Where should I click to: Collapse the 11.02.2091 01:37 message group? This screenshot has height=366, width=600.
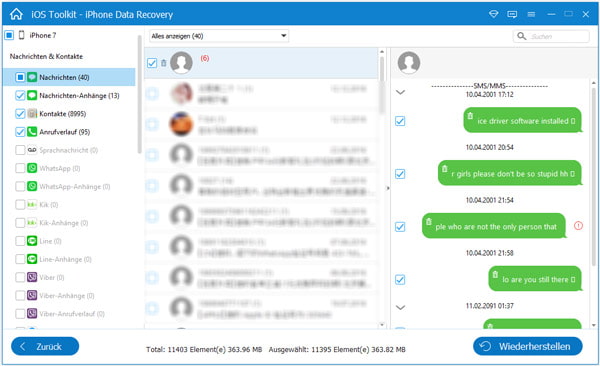tap(400, 307)
